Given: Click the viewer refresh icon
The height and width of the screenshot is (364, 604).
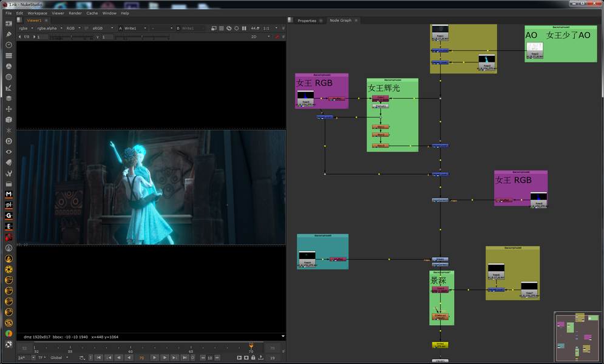Looking at the screenshot, I should (229, 28).
